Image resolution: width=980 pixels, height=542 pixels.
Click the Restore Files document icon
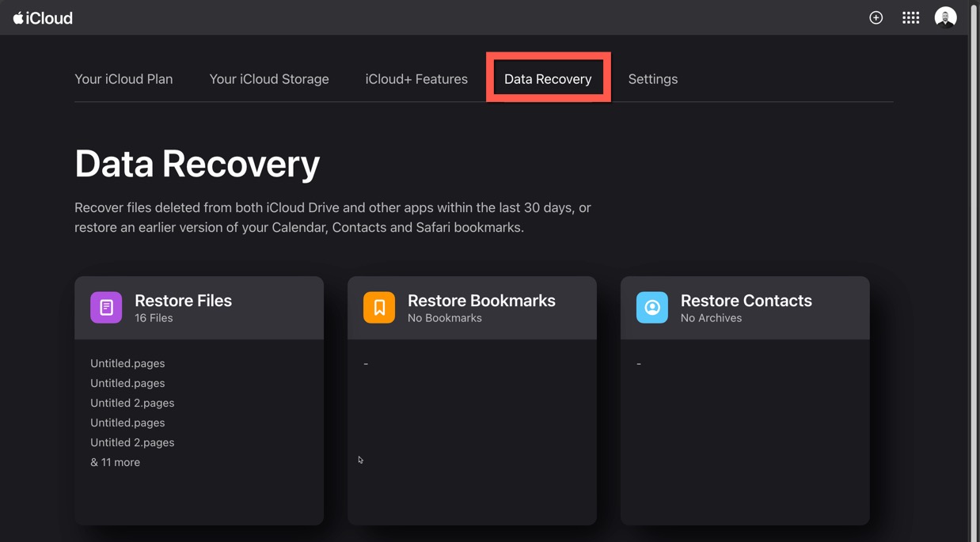click(106, 307)
